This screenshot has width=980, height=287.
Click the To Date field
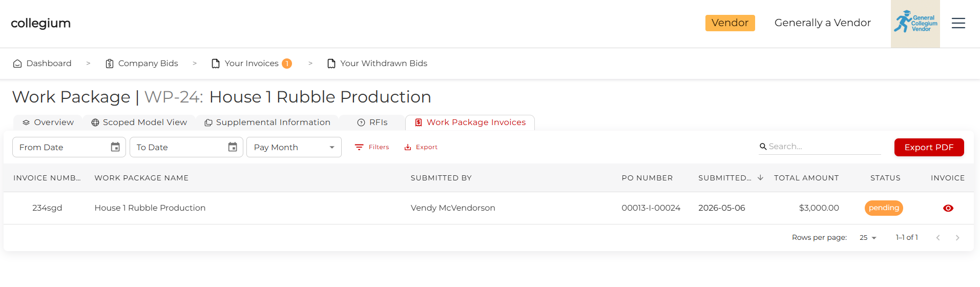[x=186, y=147]
